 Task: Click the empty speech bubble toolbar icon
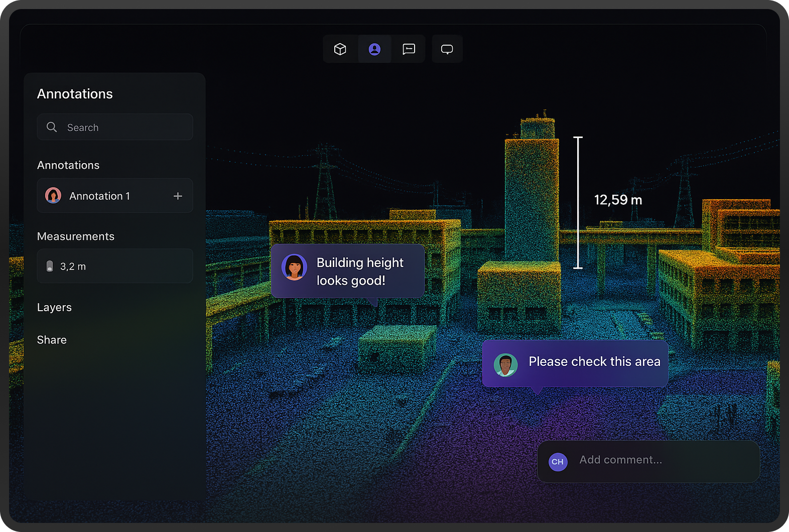(447, 49)
